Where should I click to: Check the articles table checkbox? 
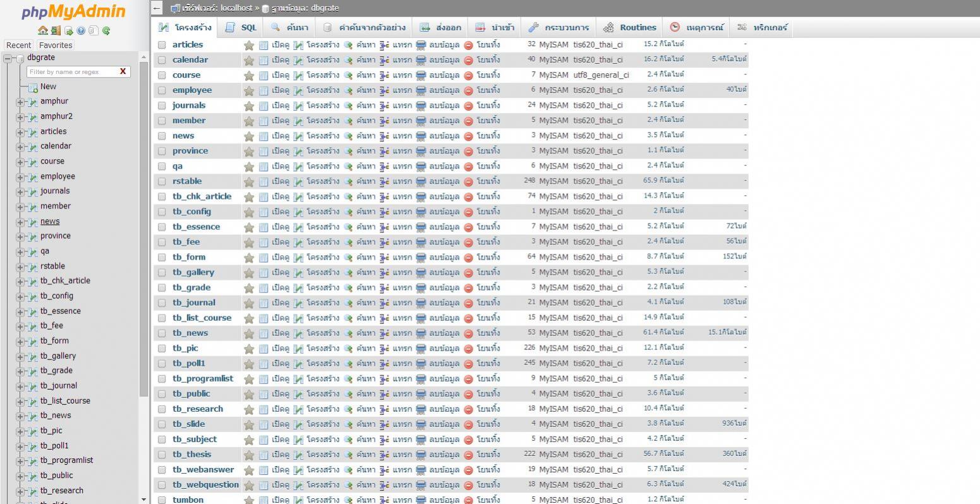(x=162, y=45)
